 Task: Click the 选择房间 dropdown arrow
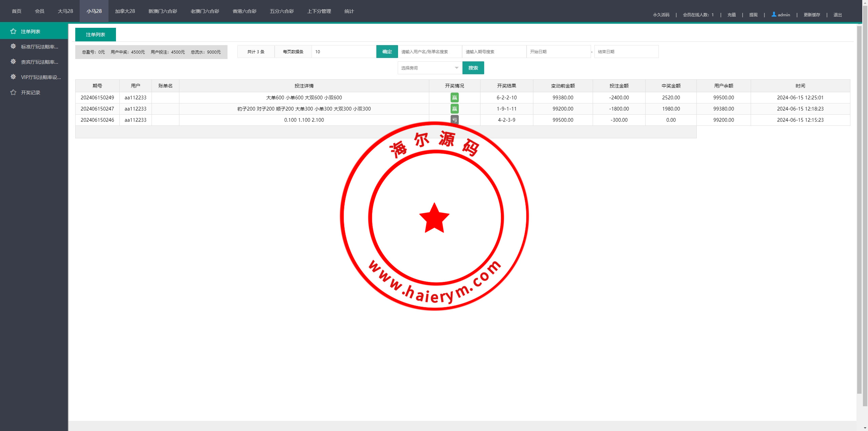pos(456,68)
